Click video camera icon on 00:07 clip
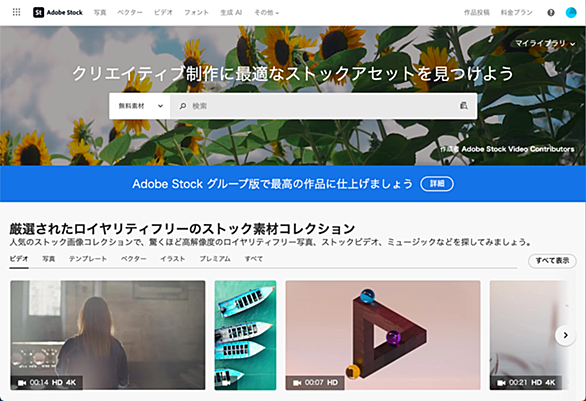This screenshot has height=401, width=586. coord(297,383)
